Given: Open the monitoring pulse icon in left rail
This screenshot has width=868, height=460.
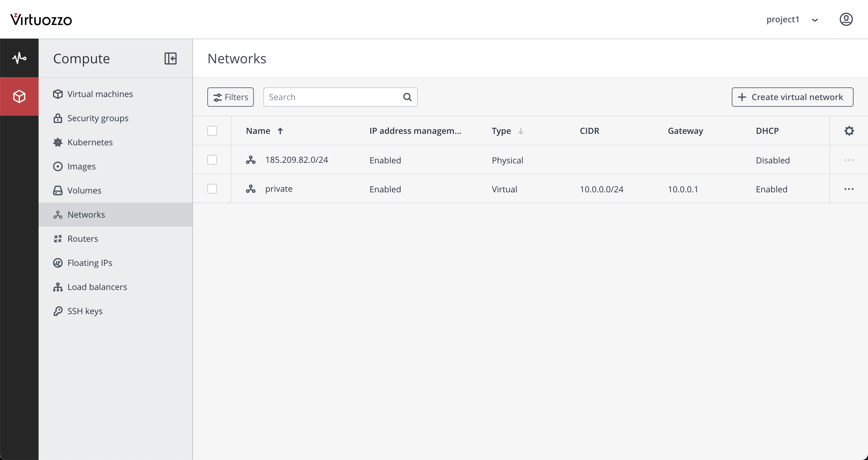Looking at the screenshot, I should click(x=19, y=58).
